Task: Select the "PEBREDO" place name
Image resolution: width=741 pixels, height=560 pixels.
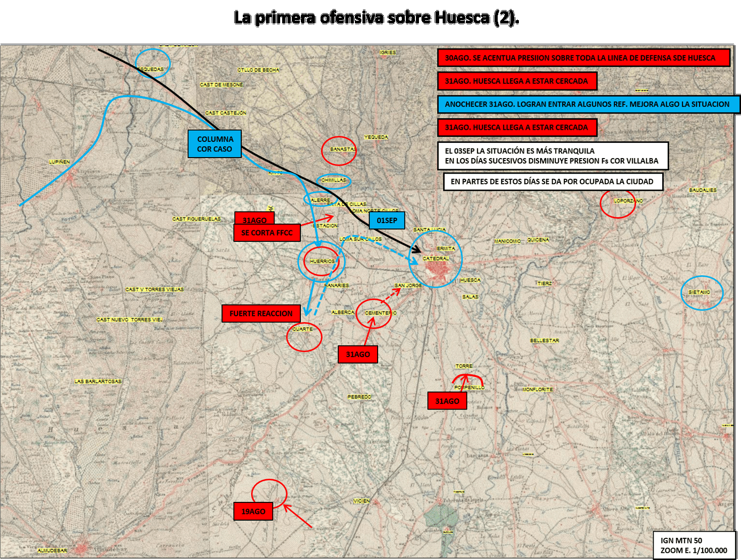Action: pyautogui.click(x=359, y=397)
